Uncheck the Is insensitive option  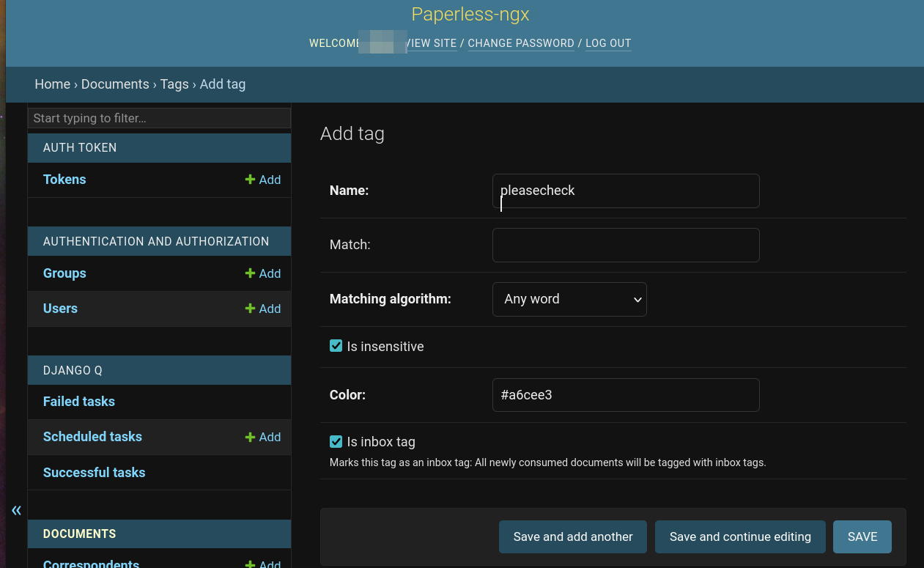(336, 345)
